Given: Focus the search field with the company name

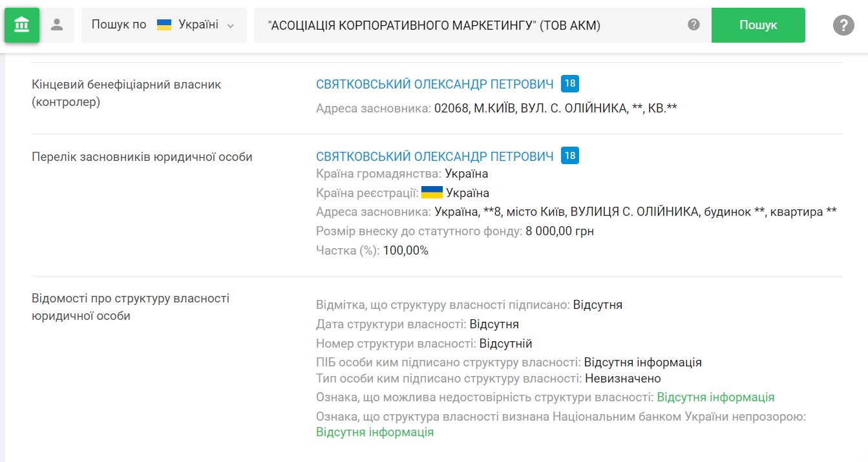Looking at the screenshot, I should [x=465, y=25].
